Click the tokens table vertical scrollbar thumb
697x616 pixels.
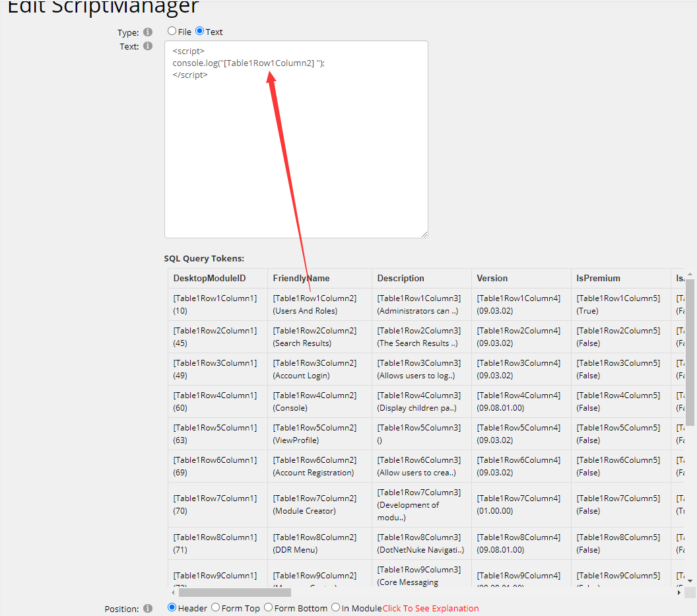coord(690,353)
